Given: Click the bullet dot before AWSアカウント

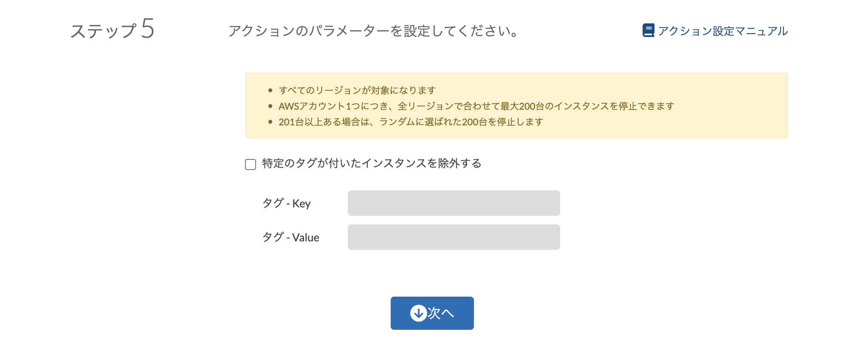Looking at the screenshot, I should click(x=270, y=106).
